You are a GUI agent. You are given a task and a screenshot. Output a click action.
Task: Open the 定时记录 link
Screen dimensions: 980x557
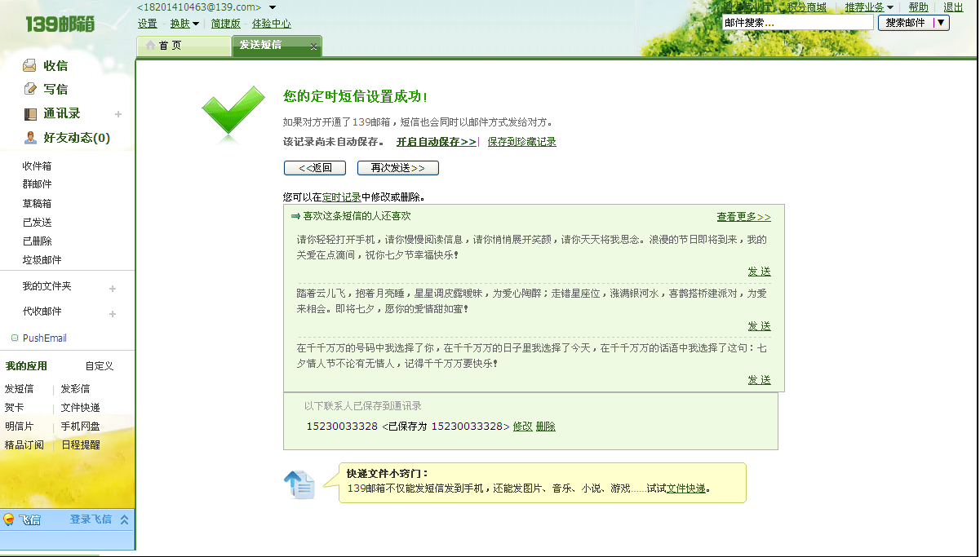click(x=342, y=197)
